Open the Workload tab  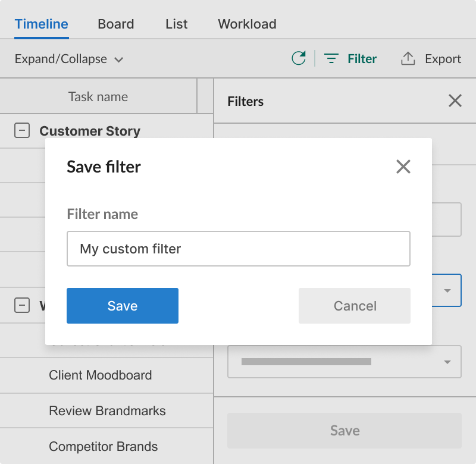pyautogui.click(x=247, y=24)
